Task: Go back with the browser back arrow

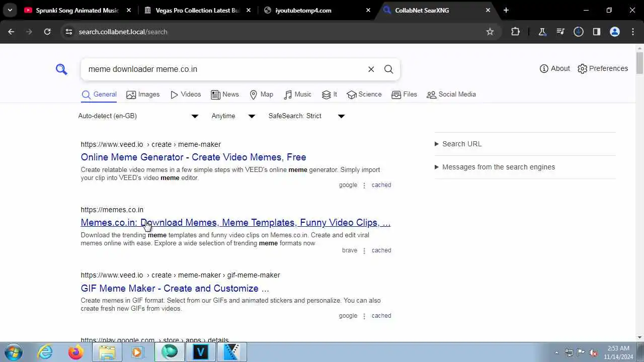Action: (11, 32)
